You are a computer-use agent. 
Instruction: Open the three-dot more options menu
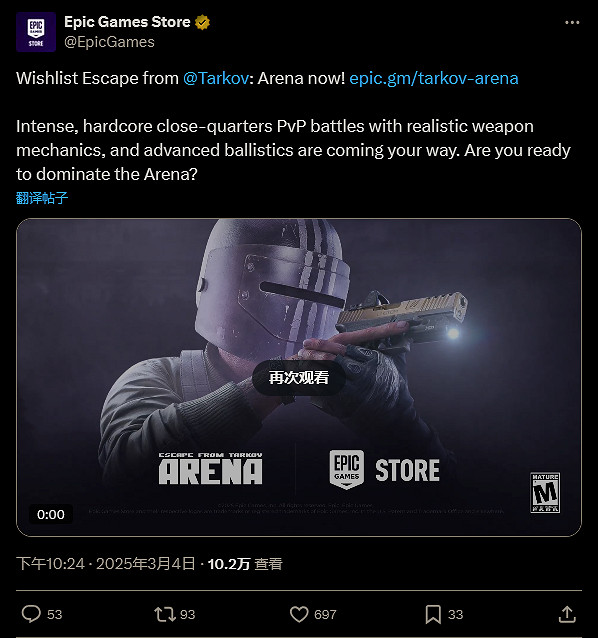[x=572, y=22]
